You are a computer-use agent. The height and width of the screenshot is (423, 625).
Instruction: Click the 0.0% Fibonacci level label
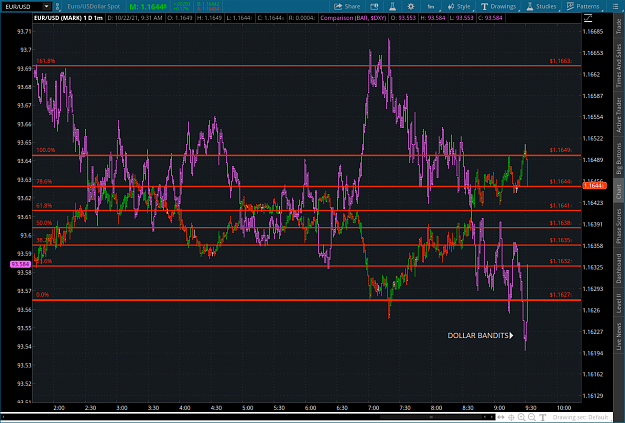[x=42, y=295]
